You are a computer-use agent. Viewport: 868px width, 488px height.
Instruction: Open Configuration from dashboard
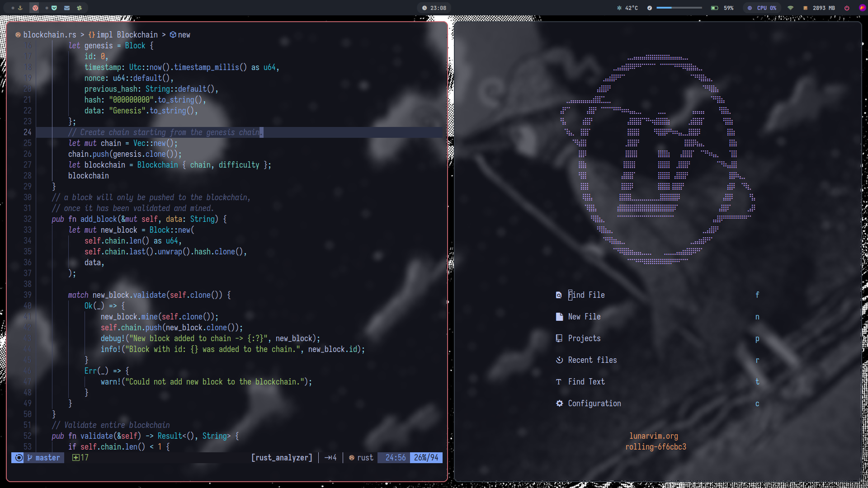point(594,404)
